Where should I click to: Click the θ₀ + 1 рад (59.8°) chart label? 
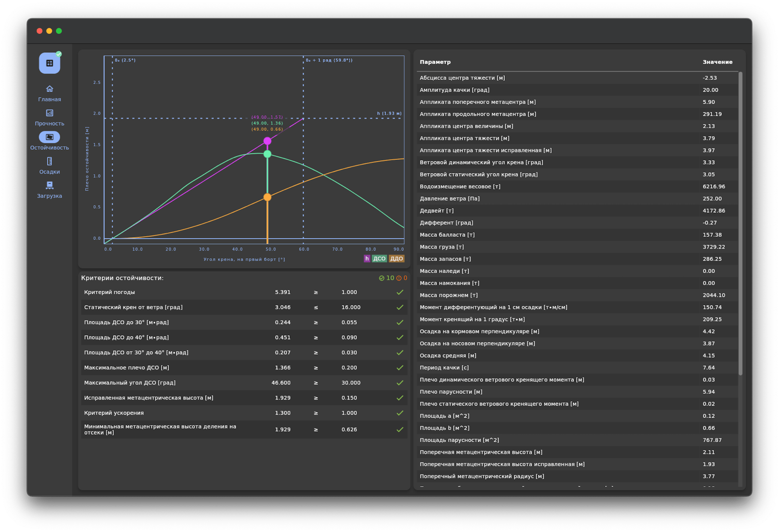click(329, 60)
